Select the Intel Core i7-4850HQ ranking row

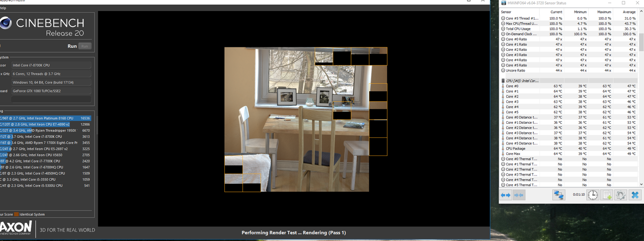pos(46,173)
